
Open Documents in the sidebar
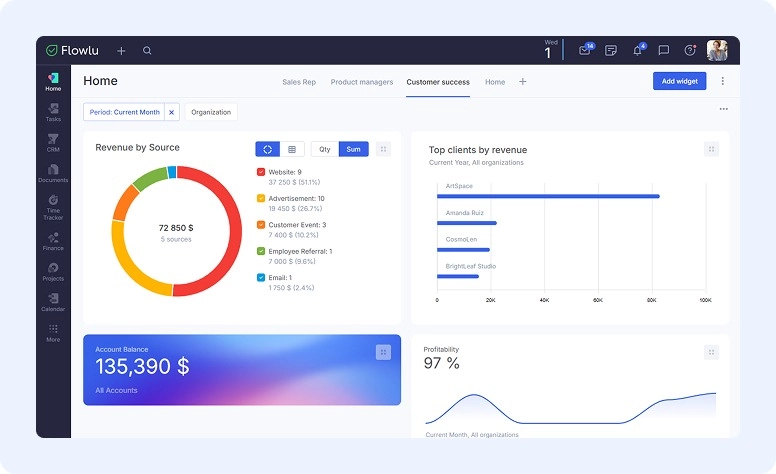pyautogui.click(x=53, y=174)
